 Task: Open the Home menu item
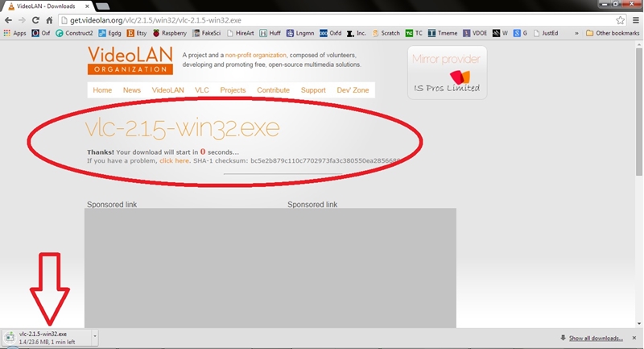point(102,90)
